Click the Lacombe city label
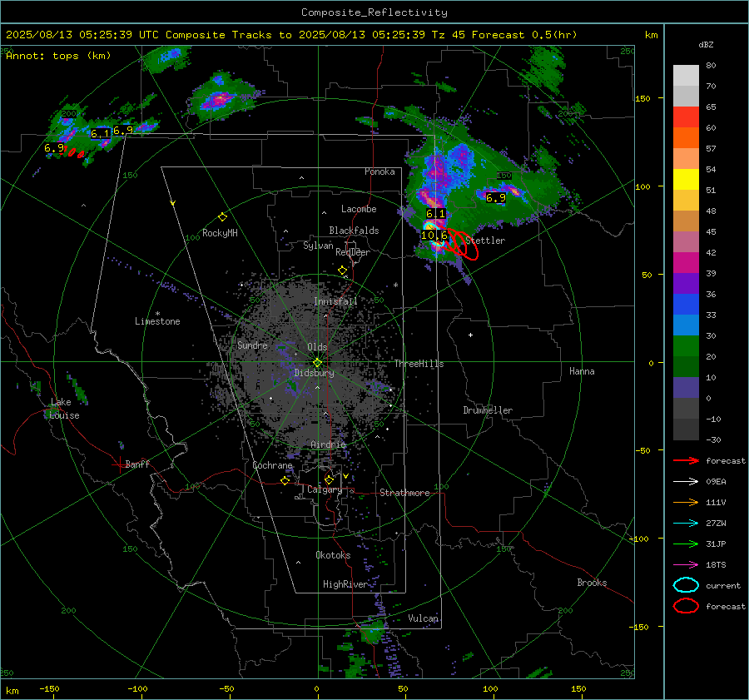The height and width of the screenshot is (700, 749). [x=359, y=209]
